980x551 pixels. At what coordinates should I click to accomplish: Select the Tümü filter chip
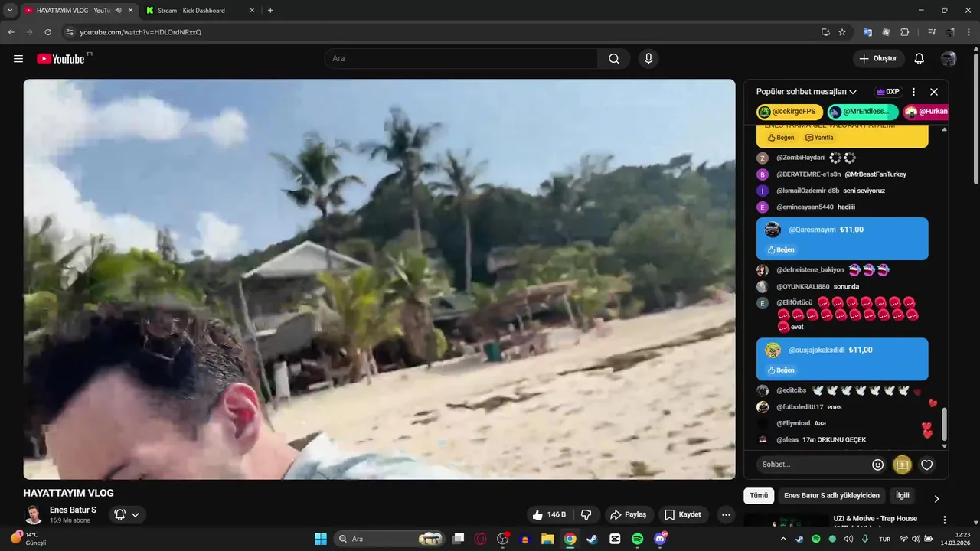pyautogui.click(x=759, y=496)
